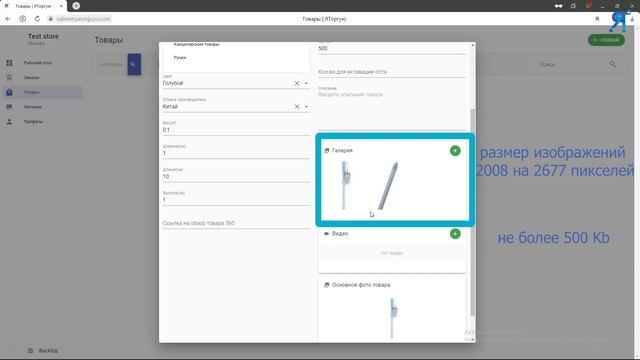640x360 pixels.
Task: Click the price field showing 500
Action: (392, 48)
